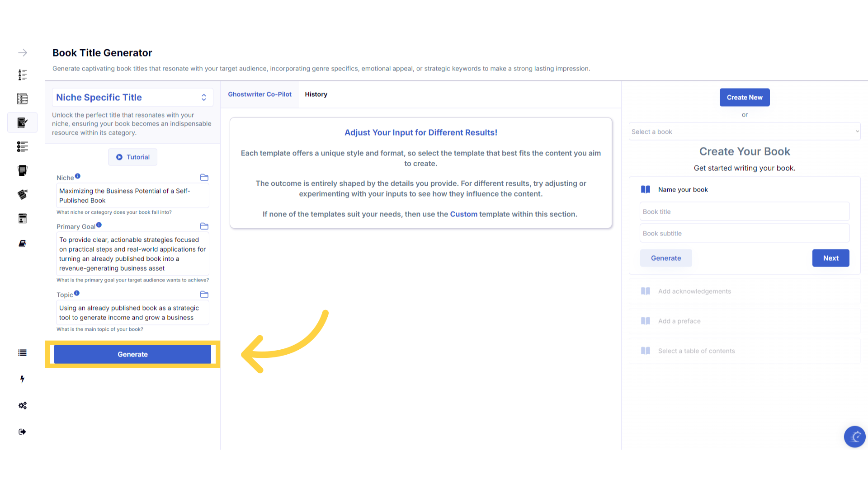The image size is (868, 488).
Task: Click the book icon in sidebar
Action: 22,244
